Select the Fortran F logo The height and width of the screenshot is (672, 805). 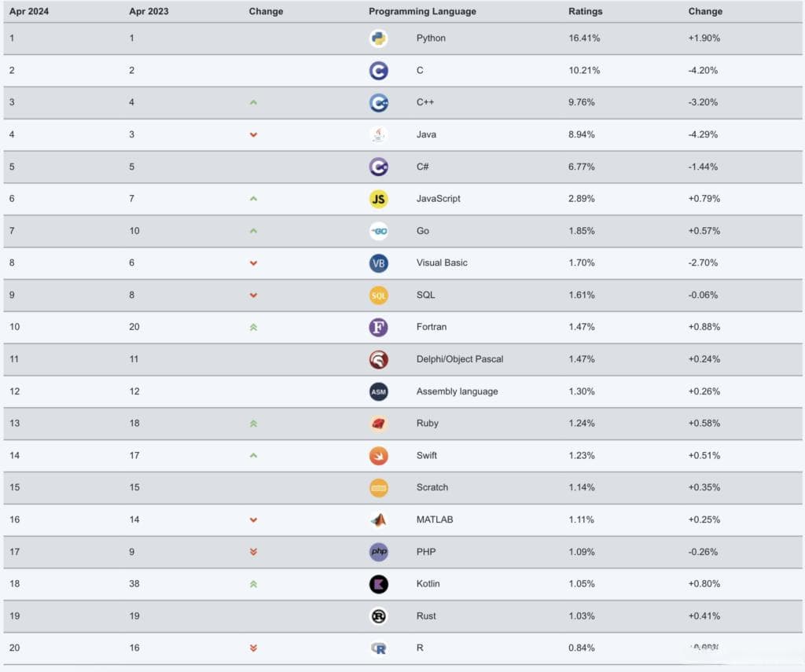click(x=378, y=328)
